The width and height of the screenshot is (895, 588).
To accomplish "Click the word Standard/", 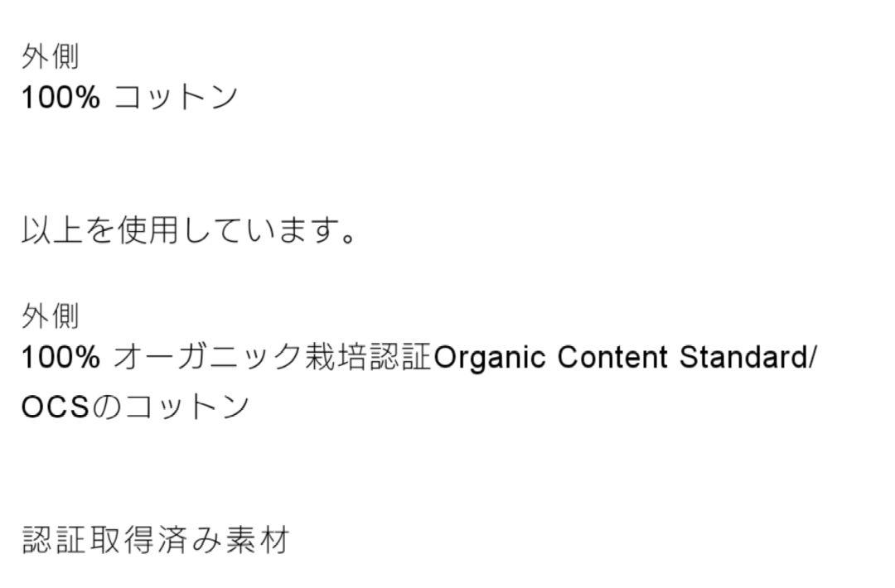I will 748,357.
